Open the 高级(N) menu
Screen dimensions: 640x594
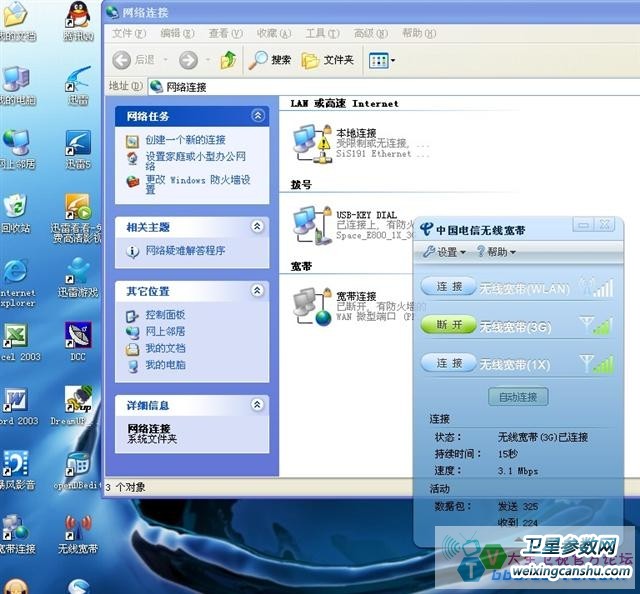click(371, 33)
